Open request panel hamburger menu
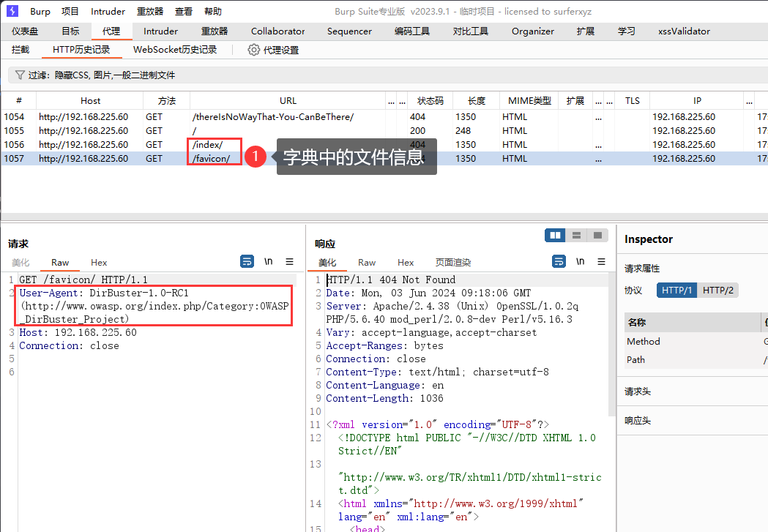768x532 pixels. [x=289, y=261]
